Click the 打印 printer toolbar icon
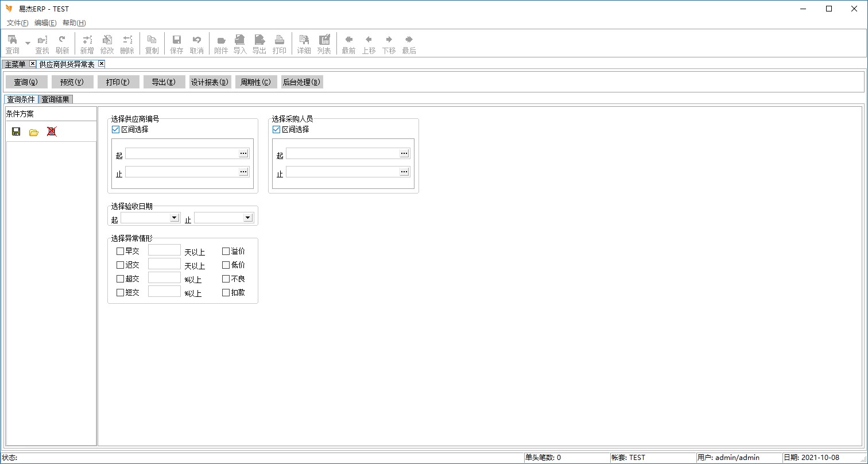This screenshot has width=868, height=464. [279, 44]
